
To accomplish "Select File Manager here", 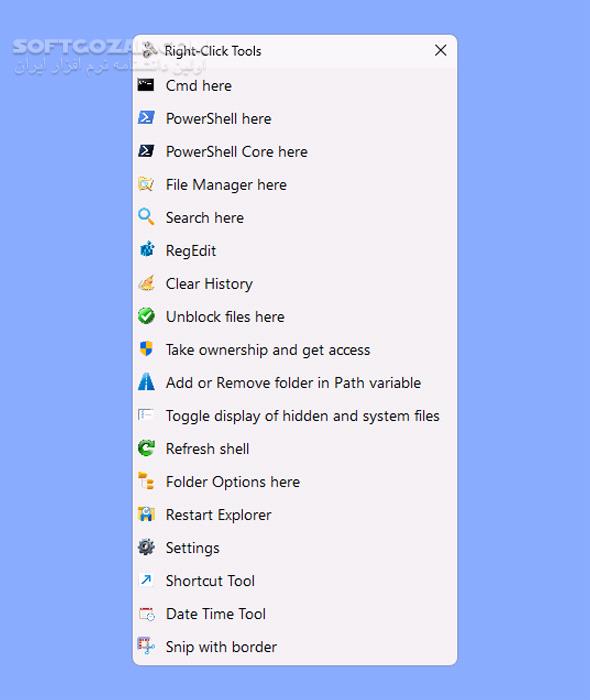I will point(295,184).
